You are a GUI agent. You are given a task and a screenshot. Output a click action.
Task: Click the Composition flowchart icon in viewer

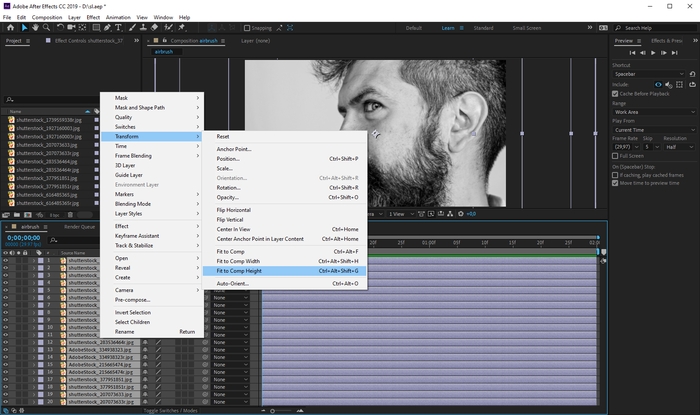(450, 214)
